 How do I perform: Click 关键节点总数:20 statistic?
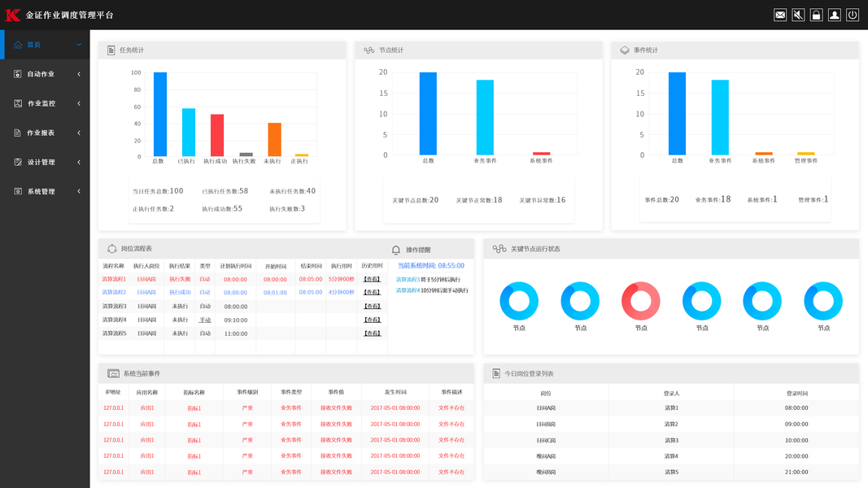pyautogui.click(x=415, y=200)
